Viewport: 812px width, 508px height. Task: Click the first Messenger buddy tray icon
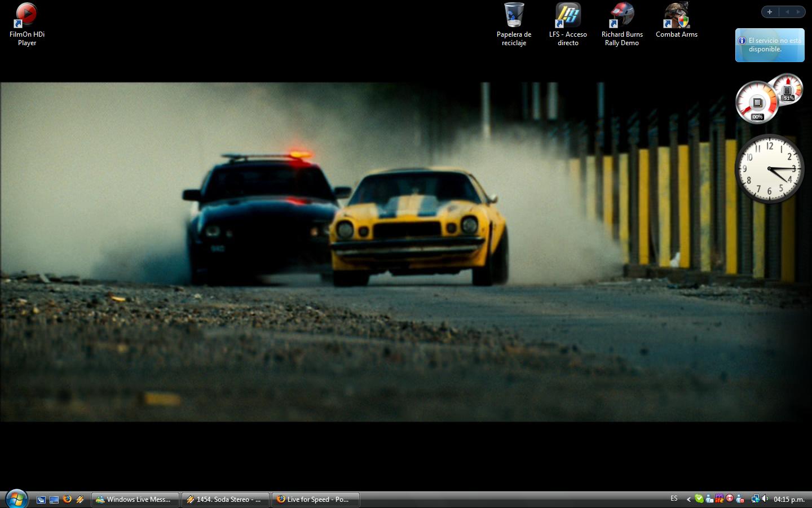[709, 499]
